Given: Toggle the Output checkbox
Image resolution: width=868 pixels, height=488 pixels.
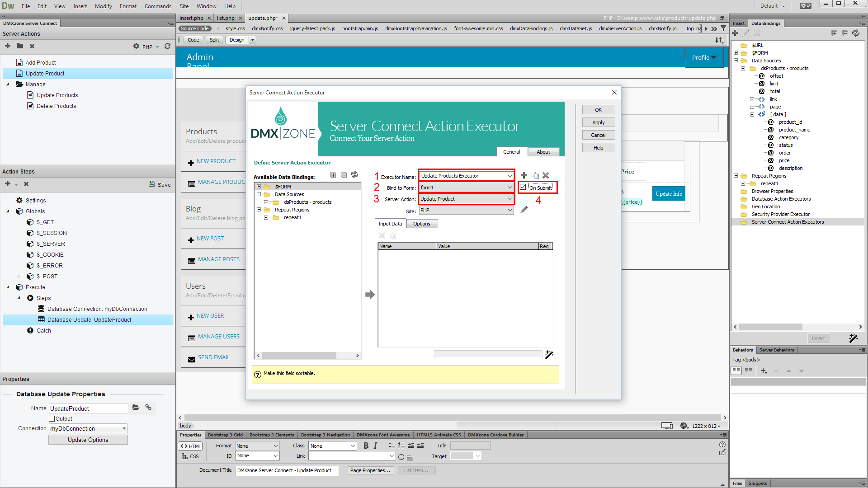Looking at the screenshot, I should tap(52, 418).
